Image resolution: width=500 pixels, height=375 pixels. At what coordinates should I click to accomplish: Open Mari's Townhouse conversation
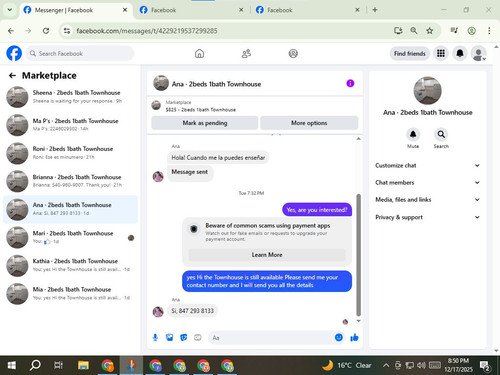(70, 237)
